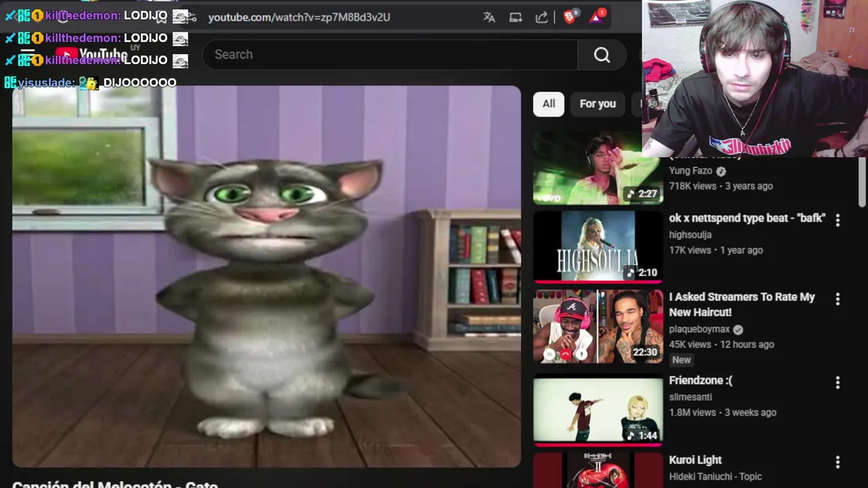This screenshot has width=868, height=488.
Task: Open options menu for 'Kuroi Light' video
Action: tap(837, 462)
